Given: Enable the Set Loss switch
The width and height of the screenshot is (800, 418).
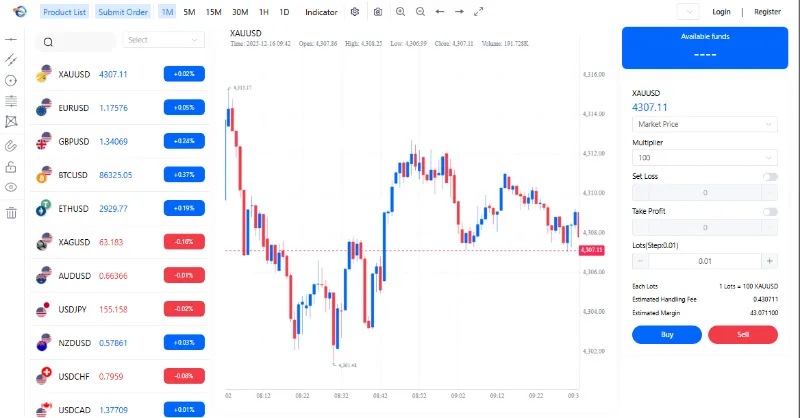Looking at the screenshot, I should 769,177.
